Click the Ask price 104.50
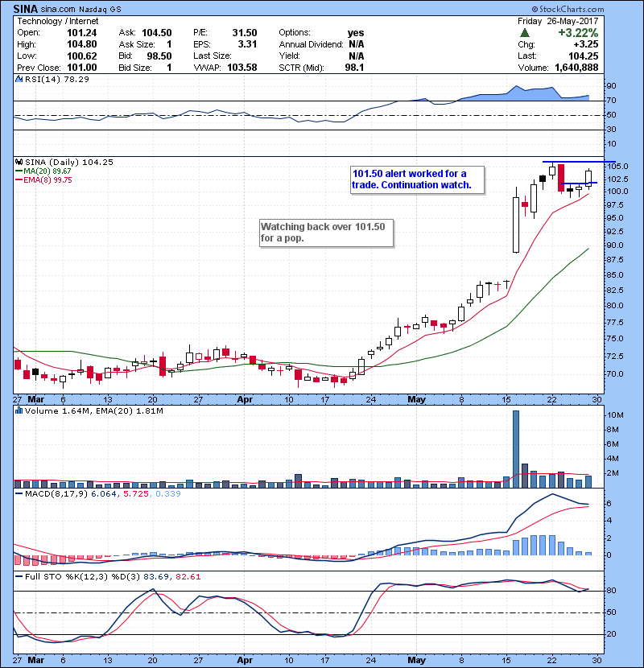This screenshot has width=644, height=668. [157, 33]
